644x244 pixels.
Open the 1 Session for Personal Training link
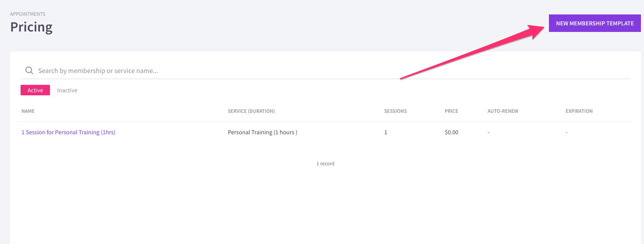click(68, 132)
